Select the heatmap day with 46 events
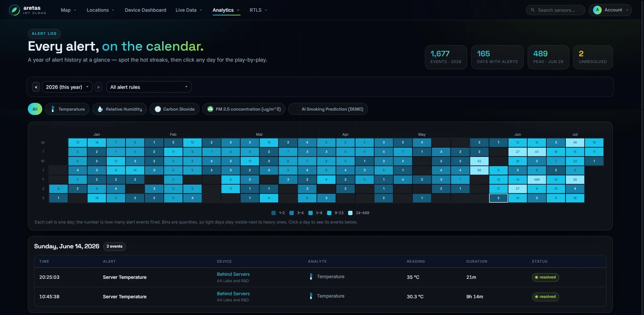 (575, 142)
